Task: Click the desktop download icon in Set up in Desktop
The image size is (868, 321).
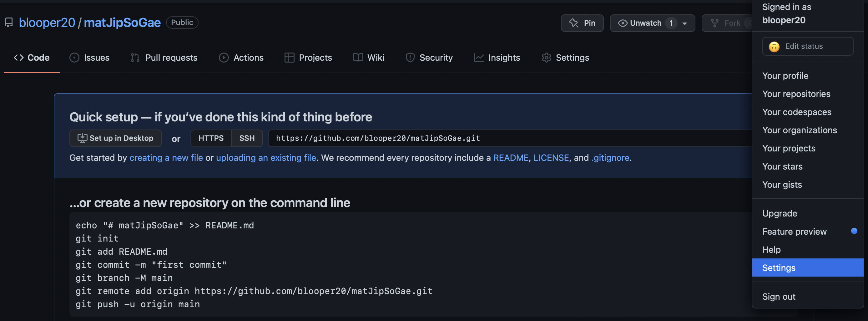Action: coord(82,138)
